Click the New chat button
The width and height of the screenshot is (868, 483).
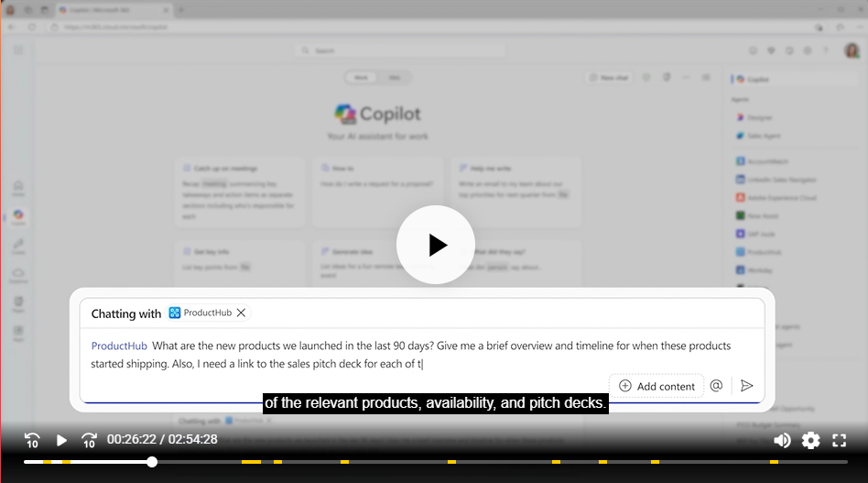(x=609, y=78)
